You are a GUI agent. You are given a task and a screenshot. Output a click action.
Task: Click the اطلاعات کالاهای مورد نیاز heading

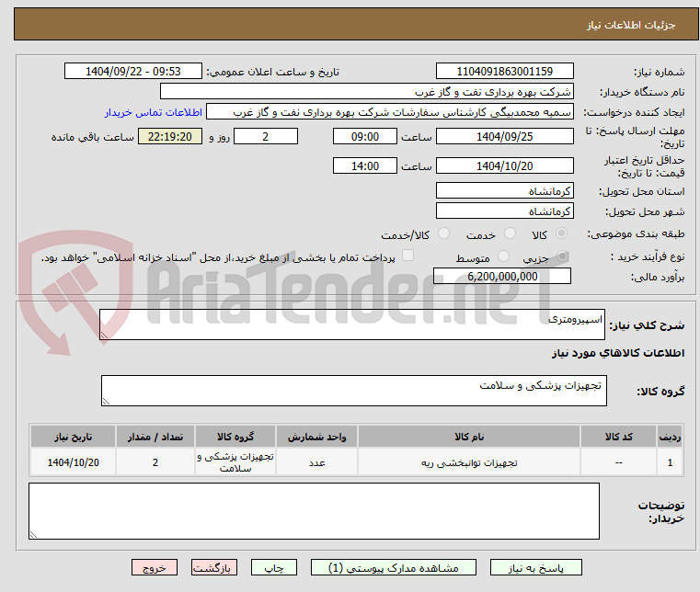coord(618,353)
